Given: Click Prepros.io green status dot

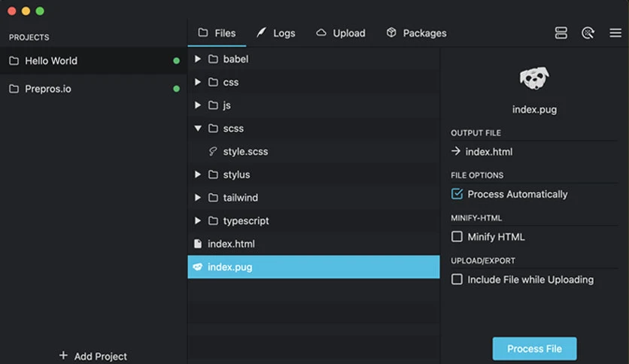Looking at the screenshot, I should coord(176,89).
